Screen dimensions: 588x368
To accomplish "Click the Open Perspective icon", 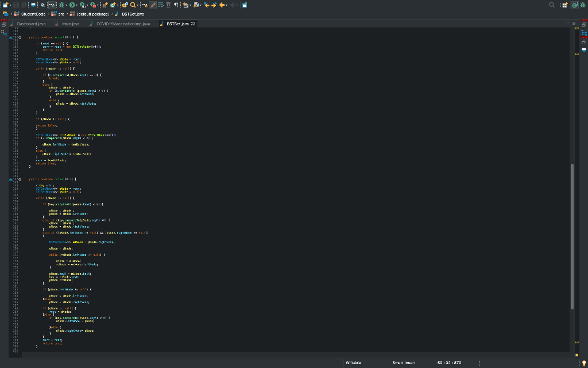I will click(x=564, y=5).
